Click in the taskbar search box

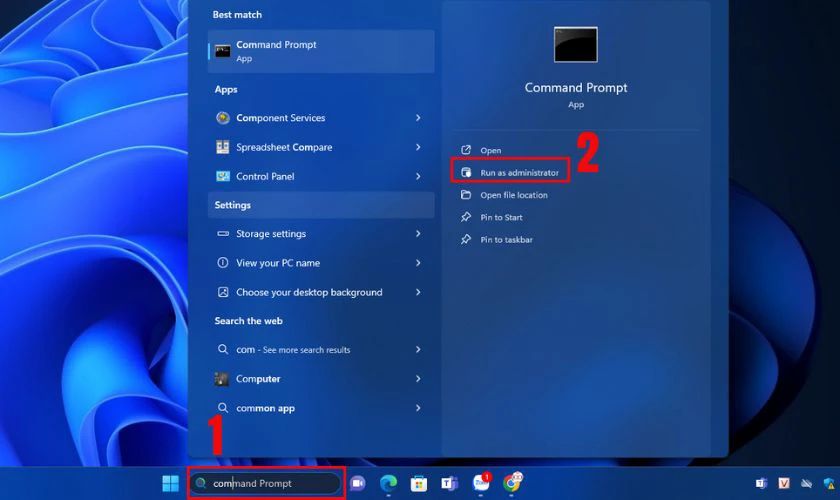coord(266,483)
